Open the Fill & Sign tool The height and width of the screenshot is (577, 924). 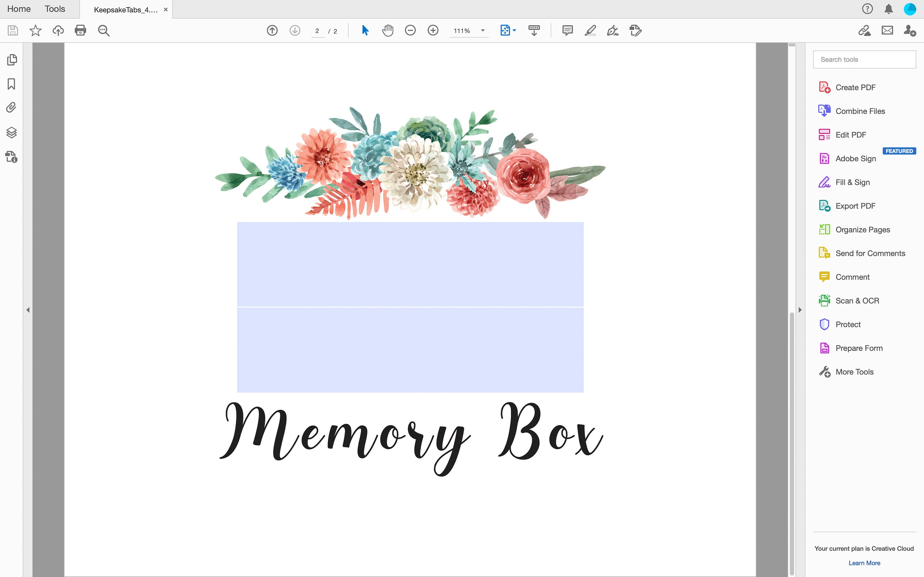point(852,182)
